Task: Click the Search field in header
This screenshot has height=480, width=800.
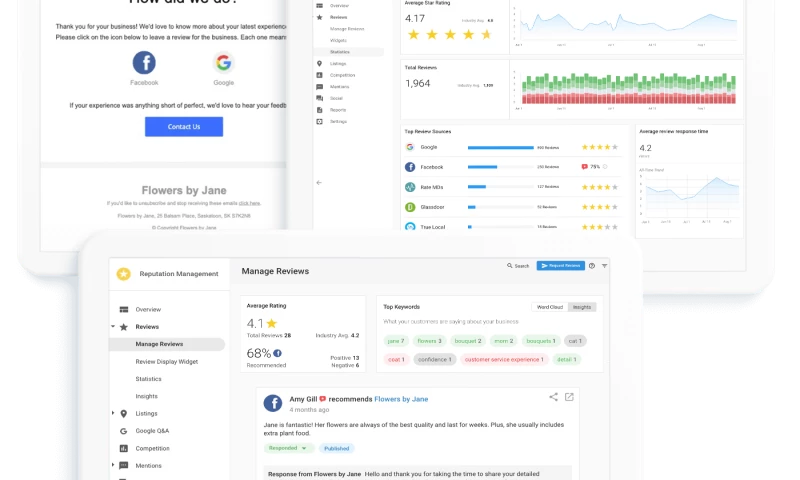Action: (x=518, y=266)
